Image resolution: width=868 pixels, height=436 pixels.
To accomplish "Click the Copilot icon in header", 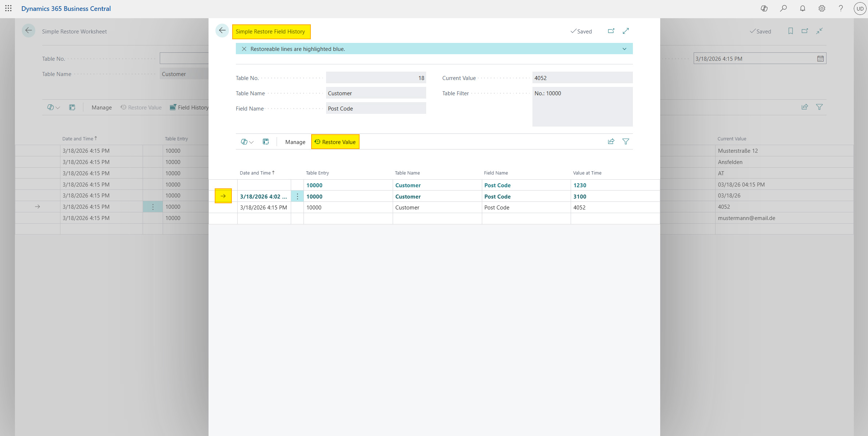I will [x=764, y=8].
